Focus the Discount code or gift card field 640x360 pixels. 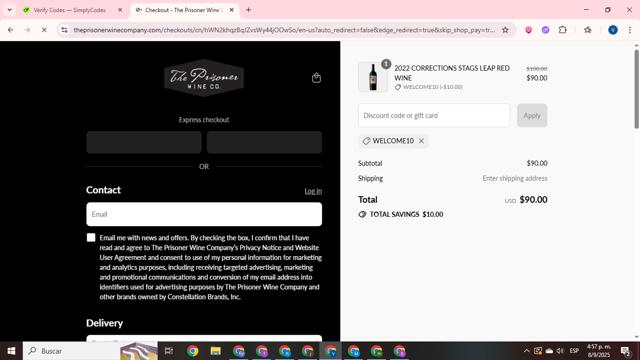(x=434, y=116)
